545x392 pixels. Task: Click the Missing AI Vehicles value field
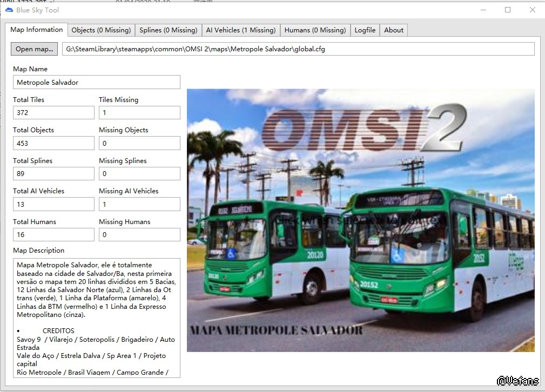pyautogui.click(x=139, y=204)
